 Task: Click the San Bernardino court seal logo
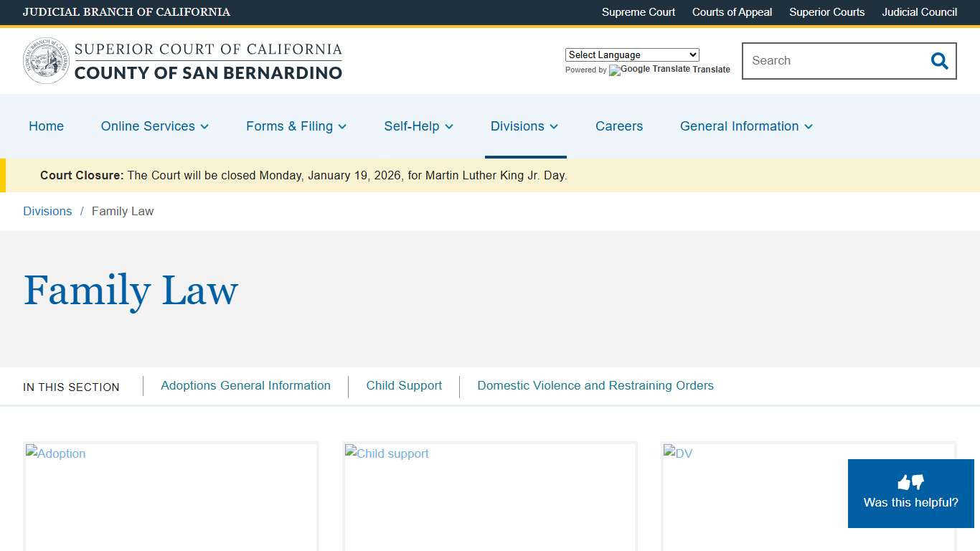pos(47,61)
